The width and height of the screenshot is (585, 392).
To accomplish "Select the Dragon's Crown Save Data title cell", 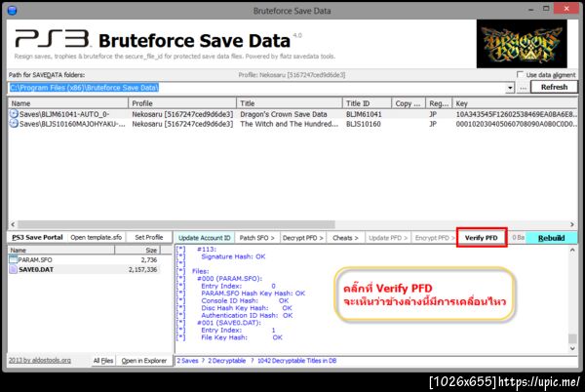I will click(x=284, y=114).
